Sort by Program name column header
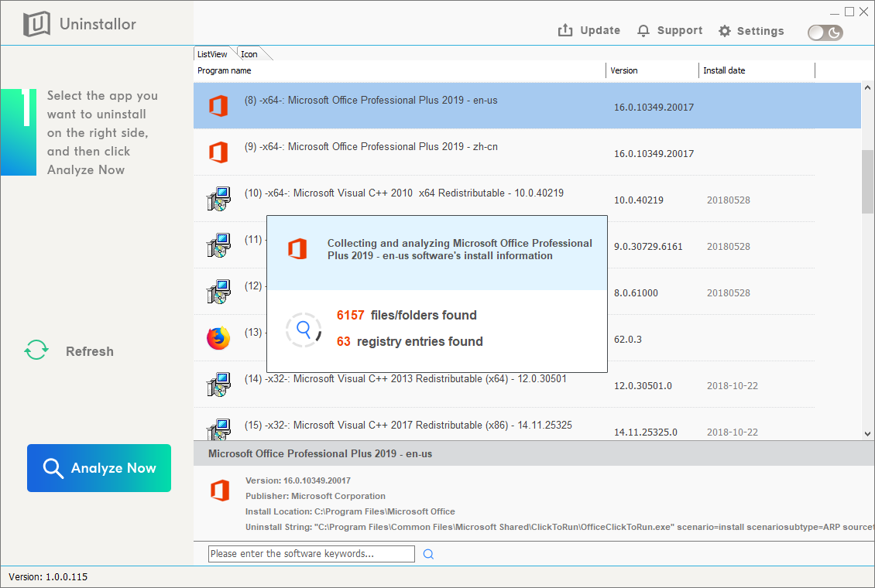Viewport: 875px width, 588px height. click(400, 70)
